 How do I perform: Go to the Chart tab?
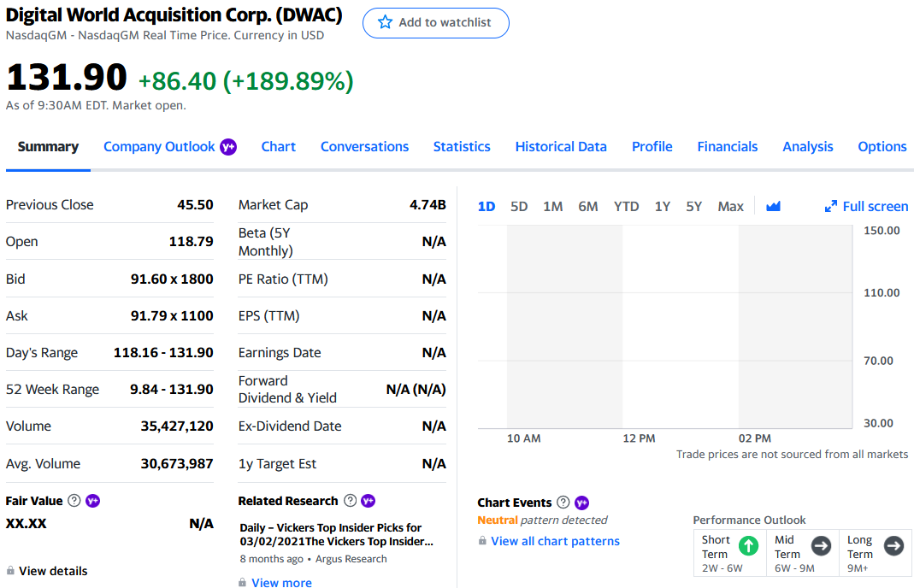pos(278,147)
